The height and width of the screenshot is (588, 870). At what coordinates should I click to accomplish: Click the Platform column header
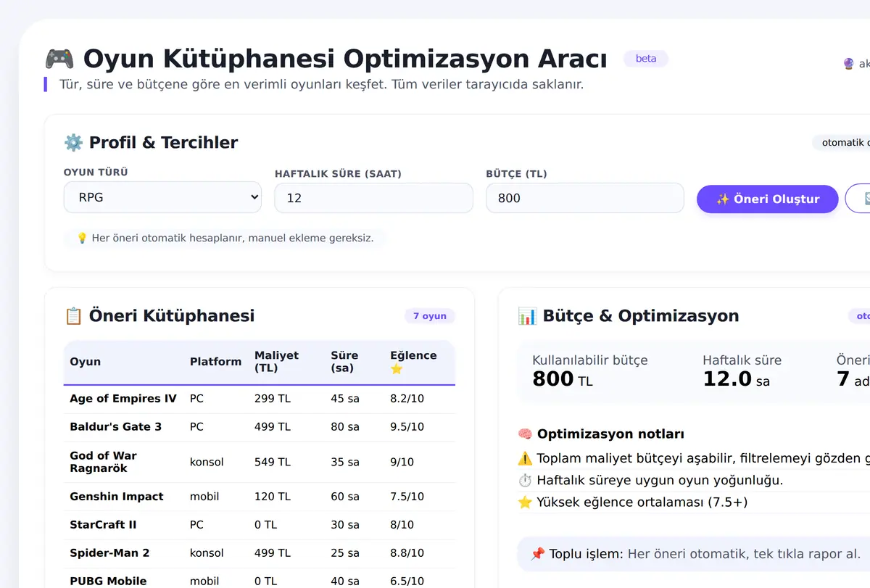tap(215, 362)
